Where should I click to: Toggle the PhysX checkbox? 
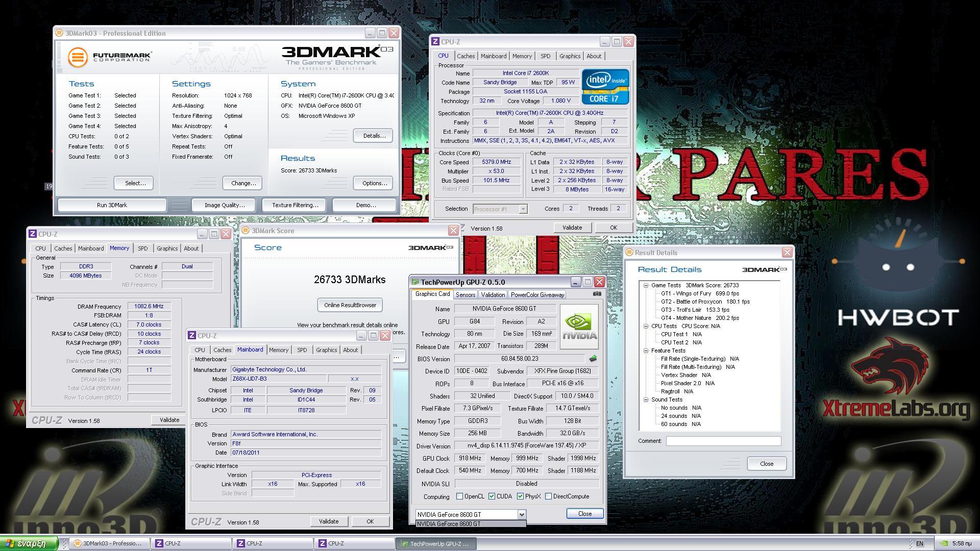[x=520, y=496]
